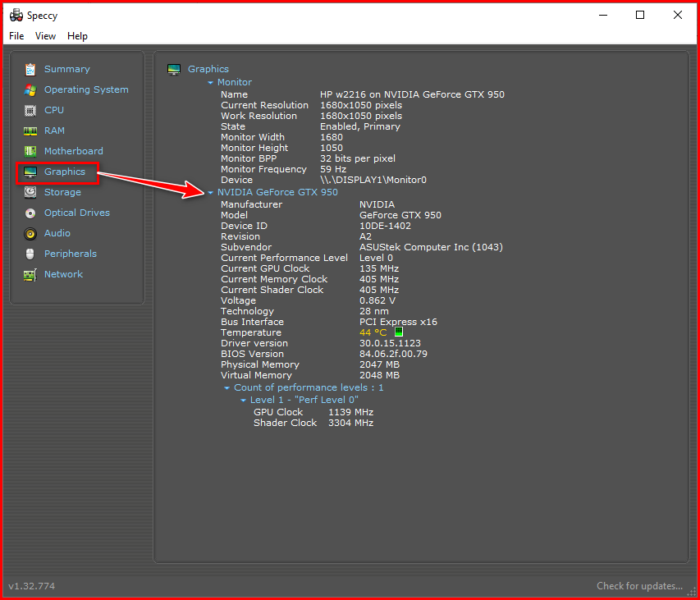Open the Optical Drives section
The height and width of the screenshot is (600, 700).
point(77,213)
